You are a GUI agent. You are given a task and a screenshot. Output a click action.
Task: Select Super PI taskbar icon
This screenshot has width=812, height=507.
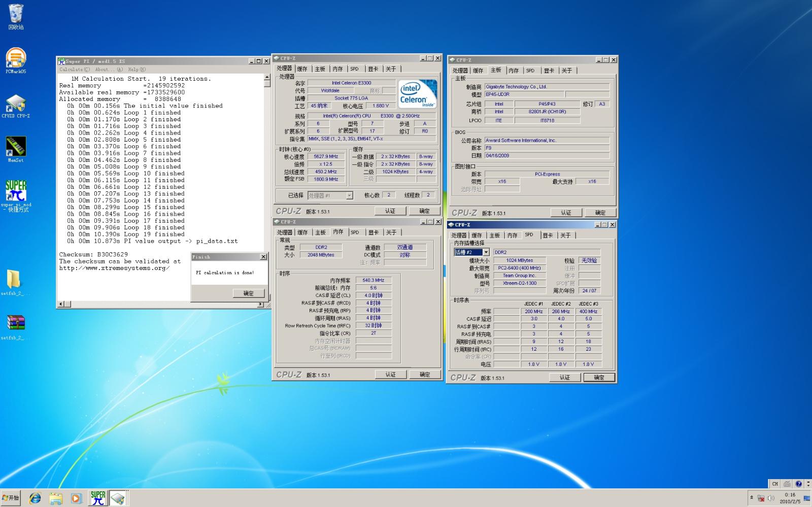[x=98, y=498]
